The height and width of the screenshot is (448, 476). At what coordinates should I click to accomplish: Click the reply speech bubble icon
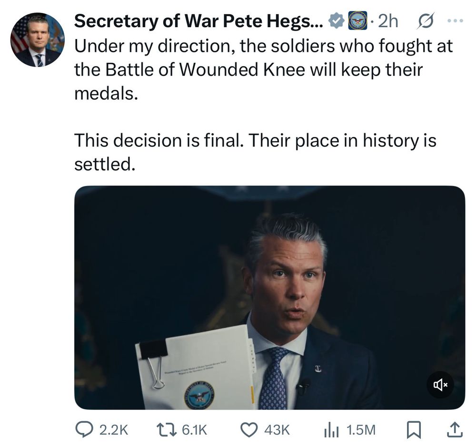pos(85,430)
